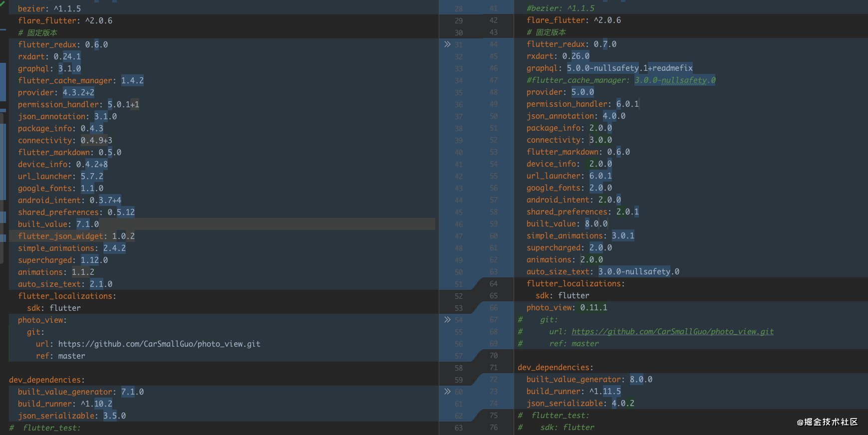Viewport: 868px width, 435px height.
Task: Select animations: 1.1.2 line
Action: [x=56, y=272]
